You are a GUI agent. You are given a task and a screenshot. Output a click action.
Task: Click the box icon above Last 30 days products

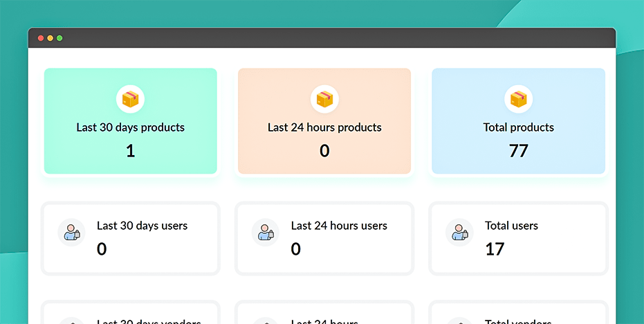(130, 99)
